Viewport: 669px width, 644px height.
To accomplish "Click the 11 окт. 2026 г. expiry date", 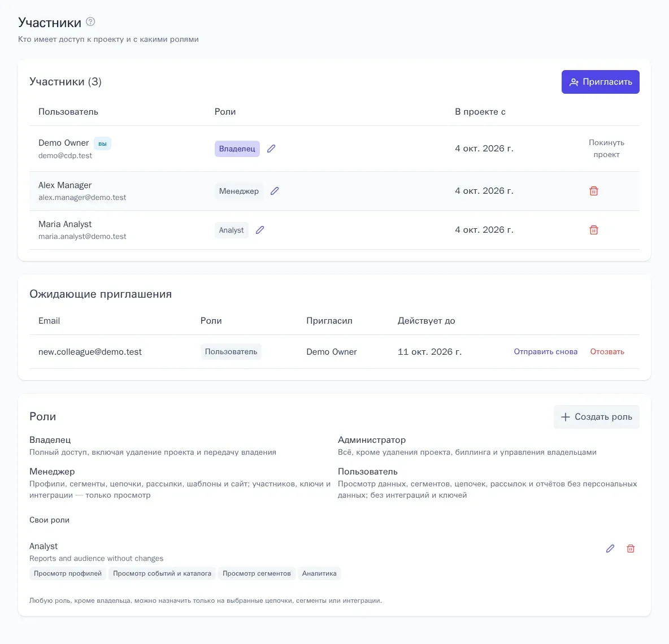I will pos(429,352).
